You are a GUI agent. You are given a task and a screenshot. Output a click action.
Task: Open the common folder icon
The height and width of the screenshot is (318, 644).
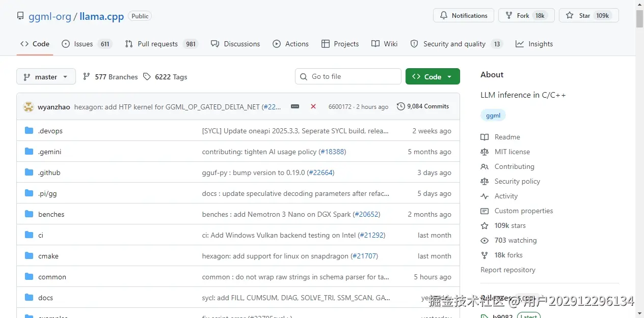coord(29,277)
